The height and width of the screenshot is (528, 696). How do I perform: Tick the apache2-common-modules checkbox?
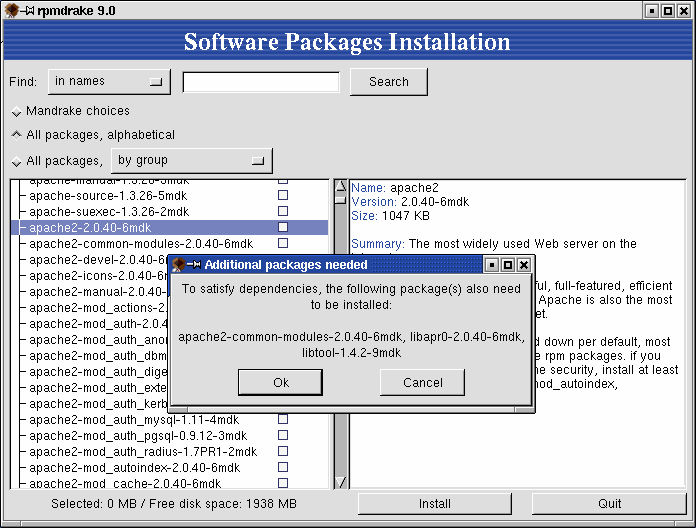(283, 243)
